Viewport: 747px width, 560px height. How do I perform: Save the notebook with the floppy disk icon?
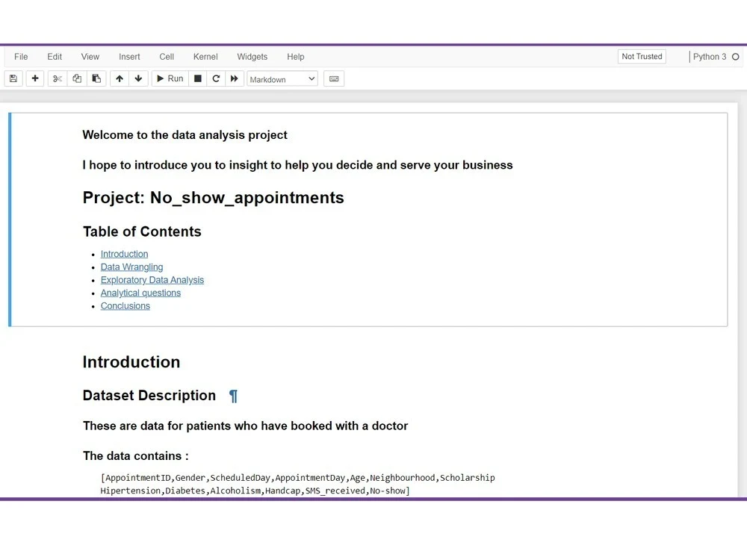[x=13, y=78]
